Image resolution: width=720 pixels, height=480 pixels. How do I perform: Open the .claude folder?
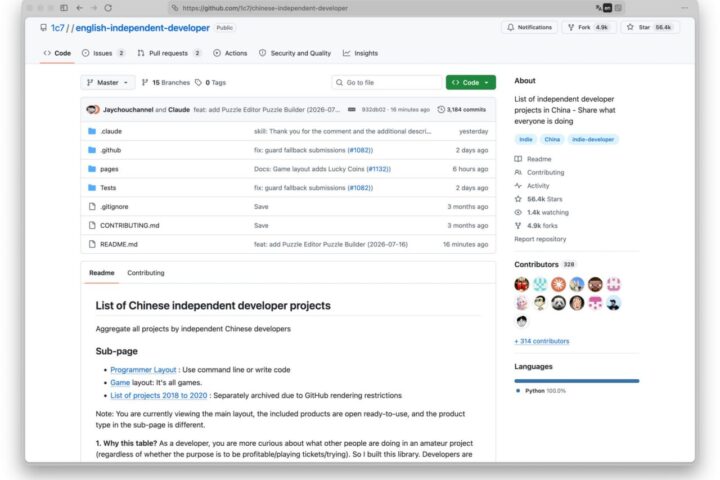coord(111,131)
